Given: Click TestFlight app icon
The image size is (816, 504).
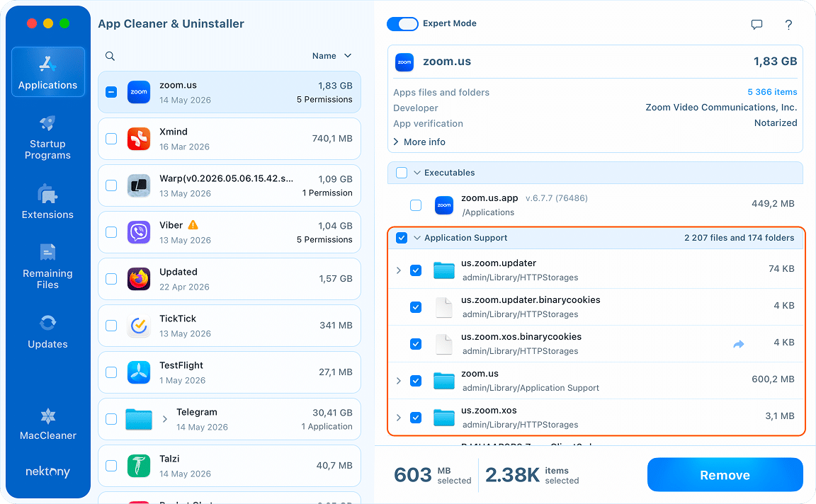Looking at the screenshot, I should coord(139,372).
